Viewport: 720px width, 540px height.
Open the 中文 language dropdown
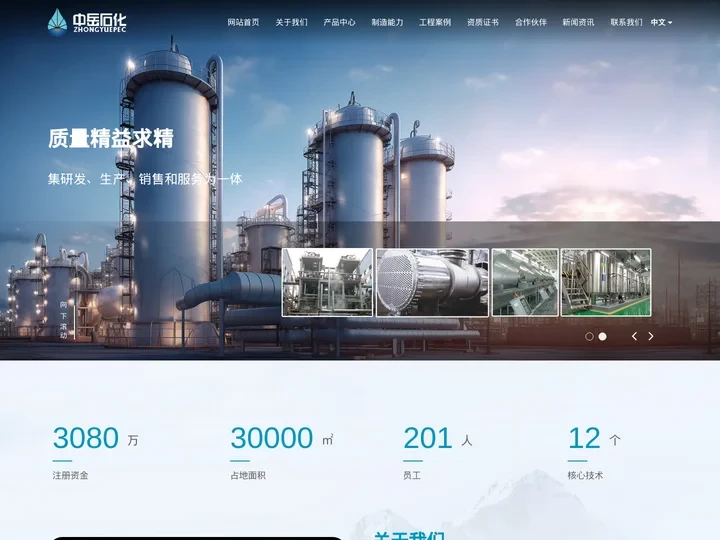661,22
